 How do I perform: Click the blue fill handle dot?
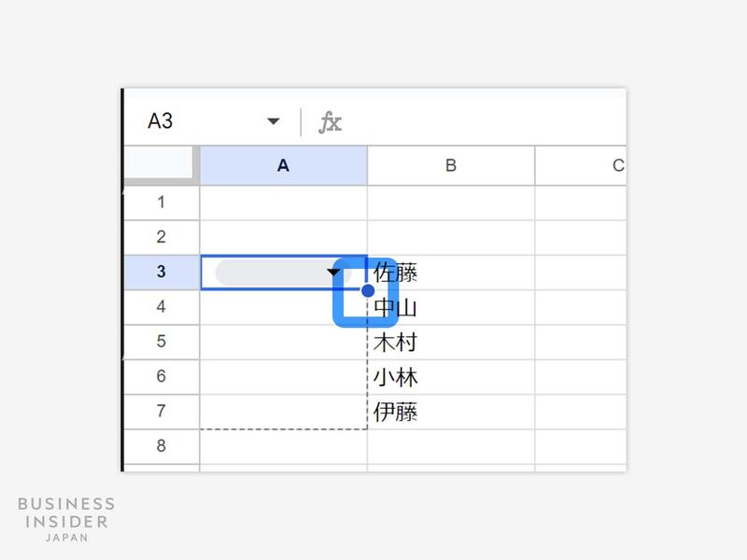click(368, 290)
